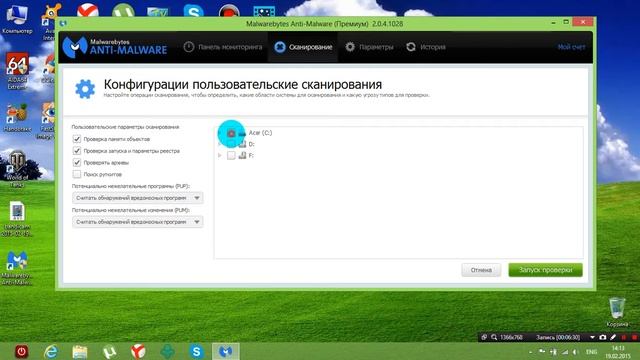Click the recorder window icon
This screenshot has width=640, height=360.
point(484,337)
